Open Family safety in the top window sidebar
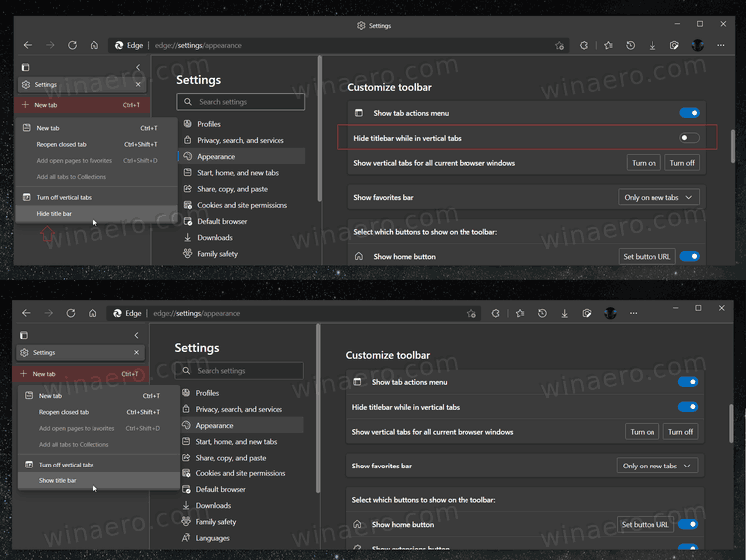This screenshot has height=560, width=746. point(242,254)
